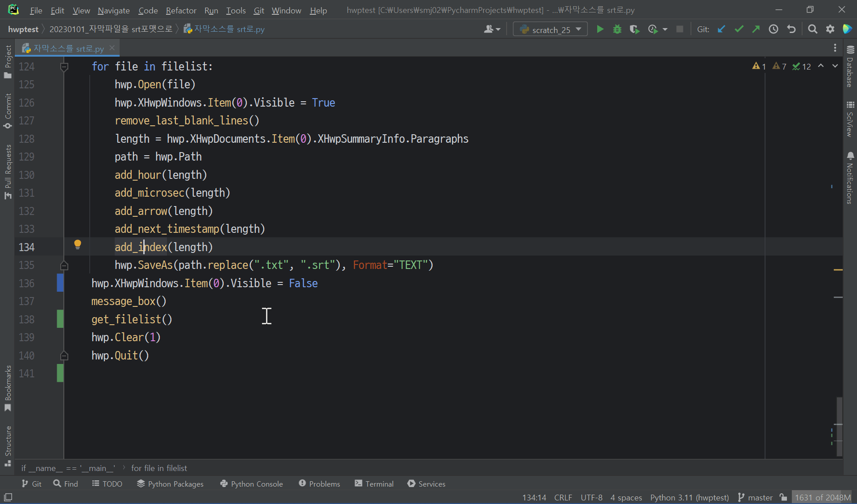The height and width of the screenshot is (504, 857).
Task: Click the master Git branch widget
Action: pyautogui.click(x=755, y=497)
